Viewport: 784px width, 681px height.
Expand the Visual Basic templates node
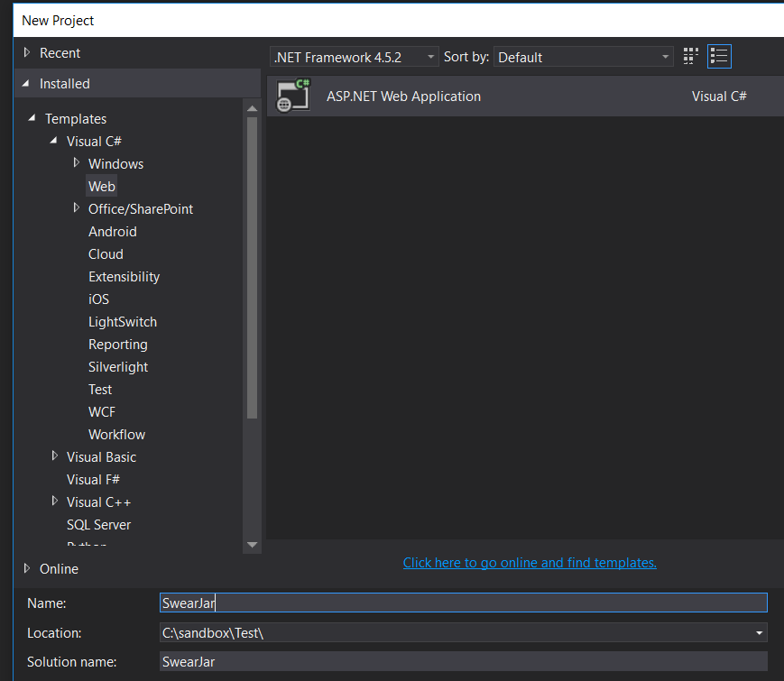(x=55, y=456)
